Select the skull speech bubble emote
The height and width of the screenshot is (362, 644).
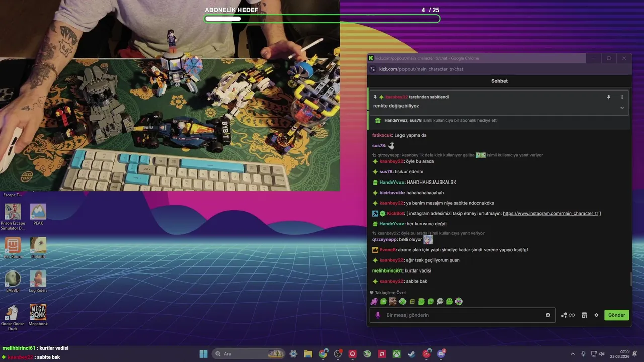tap(440, 302)
